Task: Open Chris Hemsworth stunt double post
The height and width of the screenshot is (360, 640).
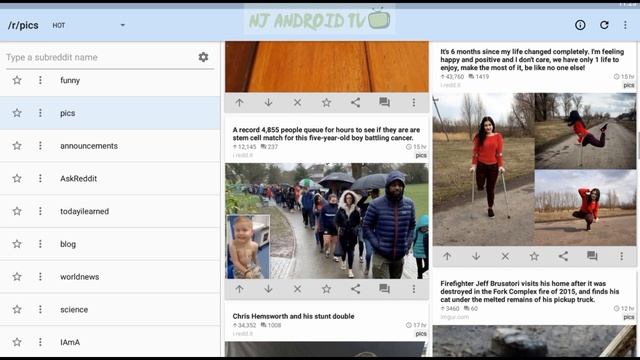Action: (x=293, y=316)
